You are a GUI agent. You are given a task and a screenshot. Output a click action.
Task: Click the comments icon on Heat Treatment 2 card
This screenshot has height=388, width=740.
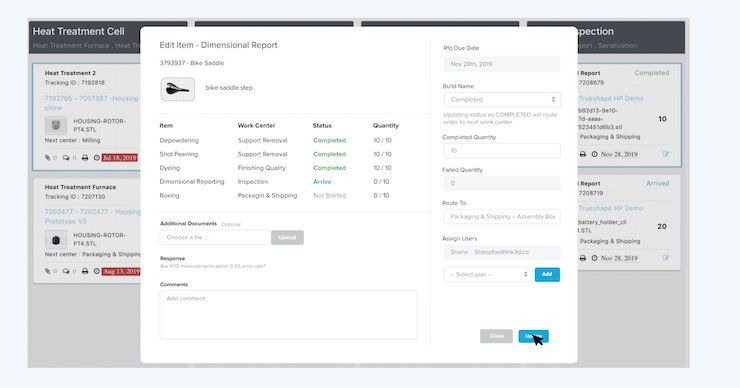(66, 158)
